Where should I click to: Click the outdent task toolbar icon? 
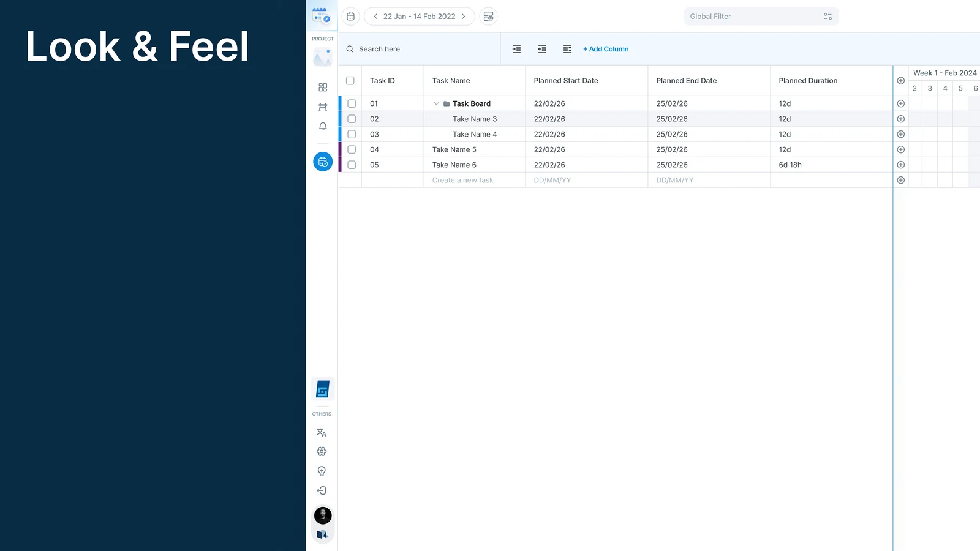[x=542, y=49]
